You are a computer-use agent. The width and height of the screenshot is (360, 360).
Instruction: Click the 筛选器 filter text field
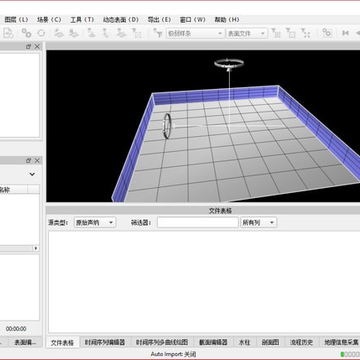point(198,223)
